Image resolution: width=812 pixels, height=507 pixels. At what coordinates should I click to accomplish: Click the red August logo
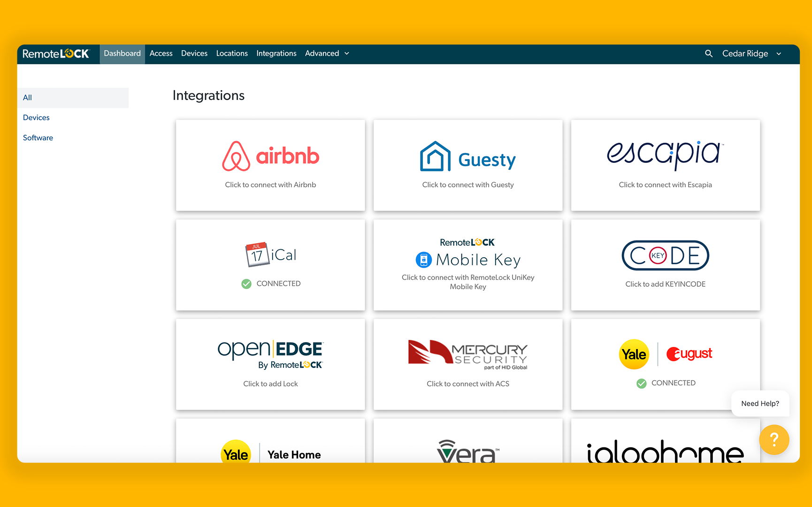pos(689,353)
